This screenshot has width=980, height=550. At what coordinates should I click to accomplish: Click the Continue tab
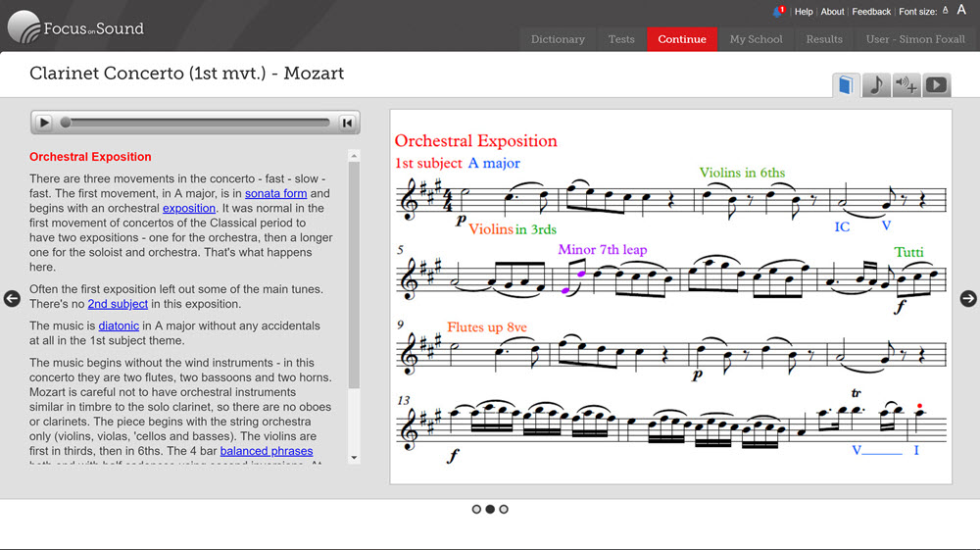(682, 39)
